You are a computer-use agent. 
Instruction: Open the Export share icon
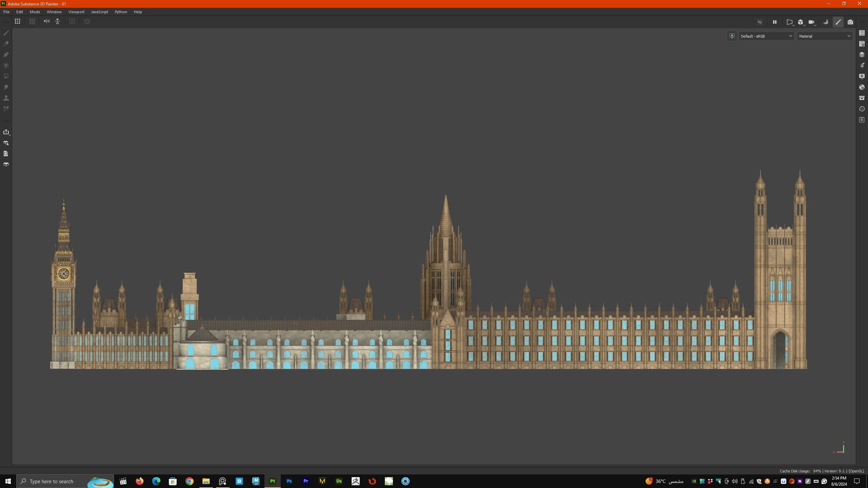(6, 132)
